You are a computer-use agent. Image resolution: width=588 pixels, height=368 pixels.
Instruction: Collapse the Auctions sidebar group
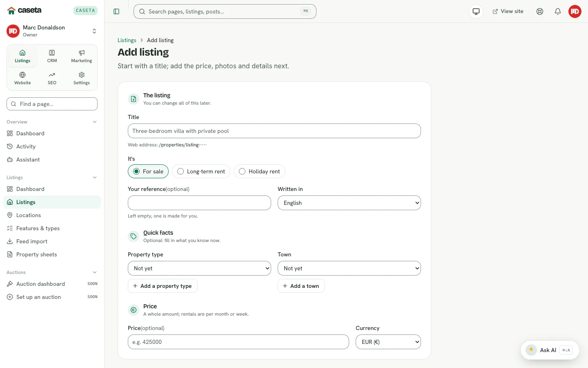[x=52, y=272]
